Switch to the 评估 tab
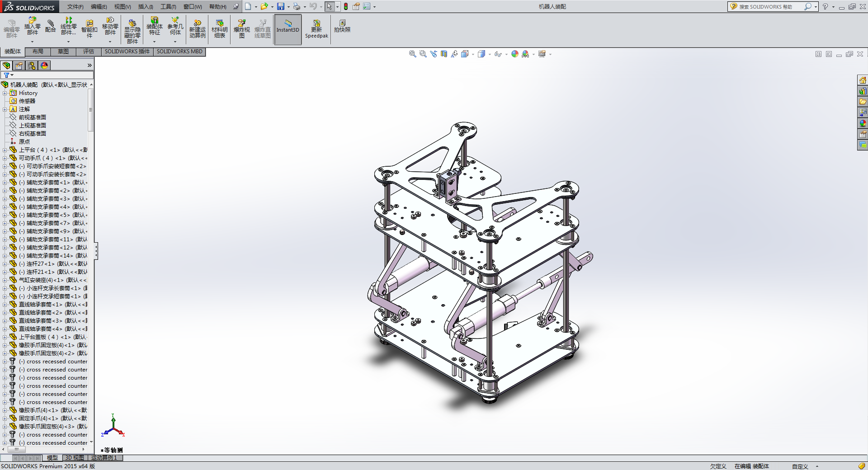Viewport: 868px width, 470px height. coord(89,52)
